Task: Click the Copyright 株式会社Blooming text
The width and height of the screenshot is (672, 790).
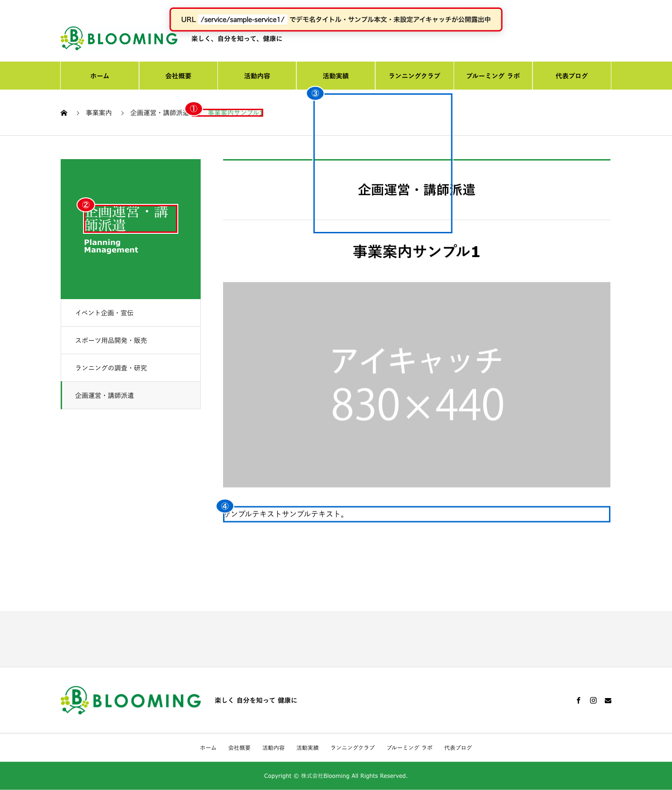Action: coord(336,776)
